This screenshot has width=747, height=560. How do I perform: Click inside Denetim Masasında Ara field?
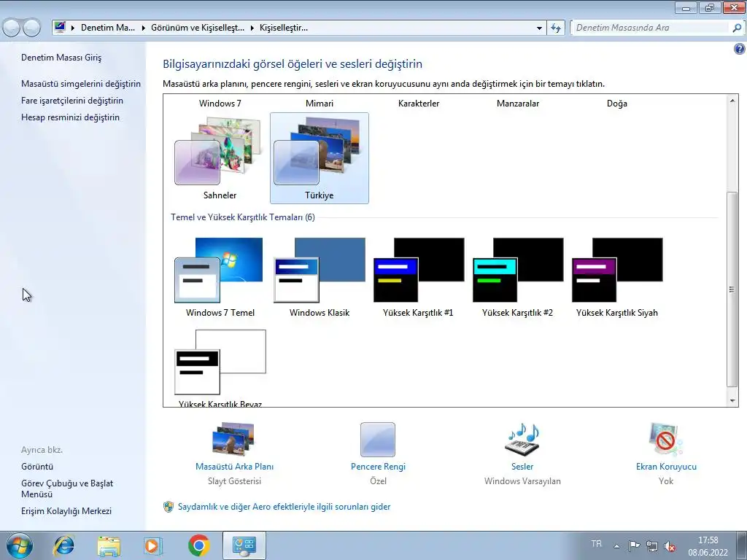[650, 28]
